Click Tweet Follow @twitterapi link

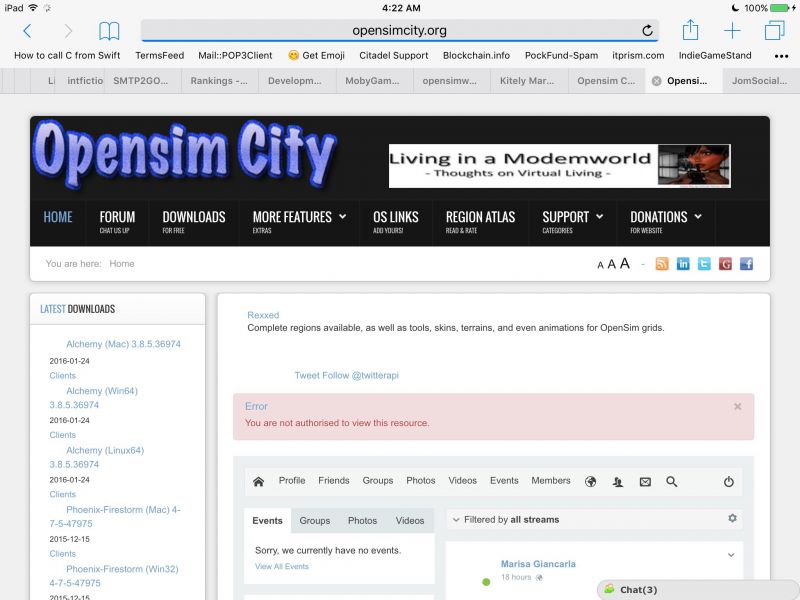coord(346,376)
